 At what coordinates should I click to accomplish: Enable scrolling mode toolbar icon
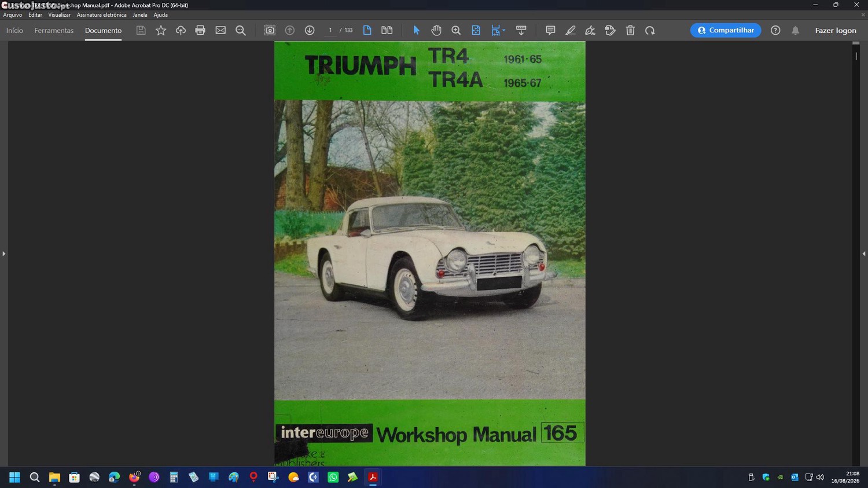pos(521,31)
